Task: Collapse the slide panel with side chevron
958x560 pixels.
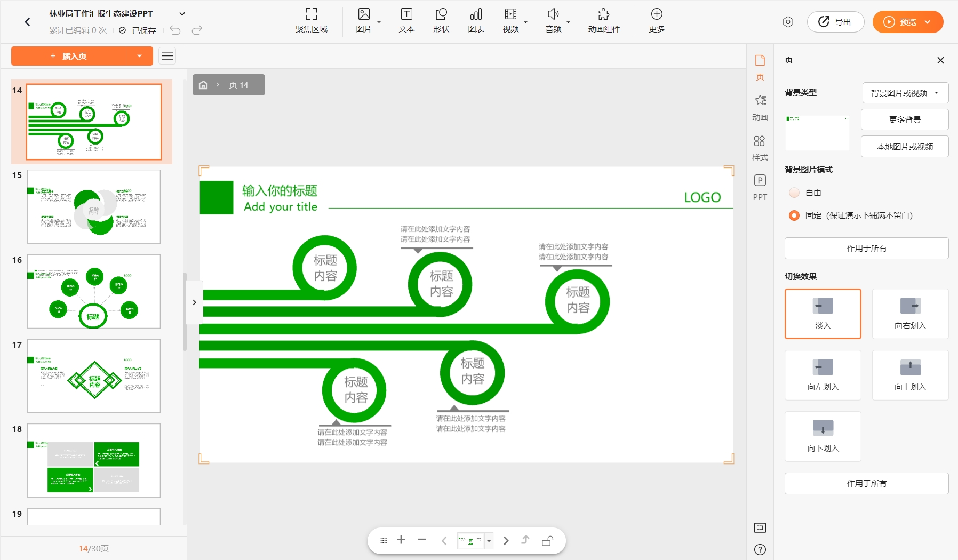Action: (x=194, y=302)
